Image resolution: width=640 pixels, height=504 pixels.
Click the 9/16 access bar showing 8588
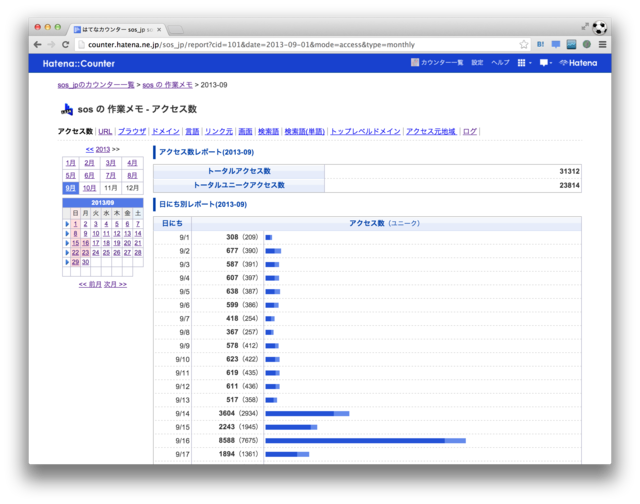[x=365, y=441]
